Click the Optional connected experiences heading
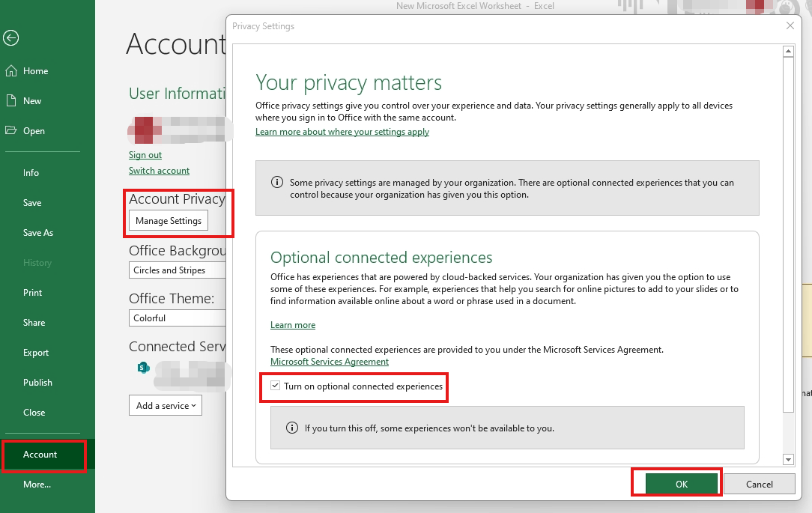 (x=381, y=258)
